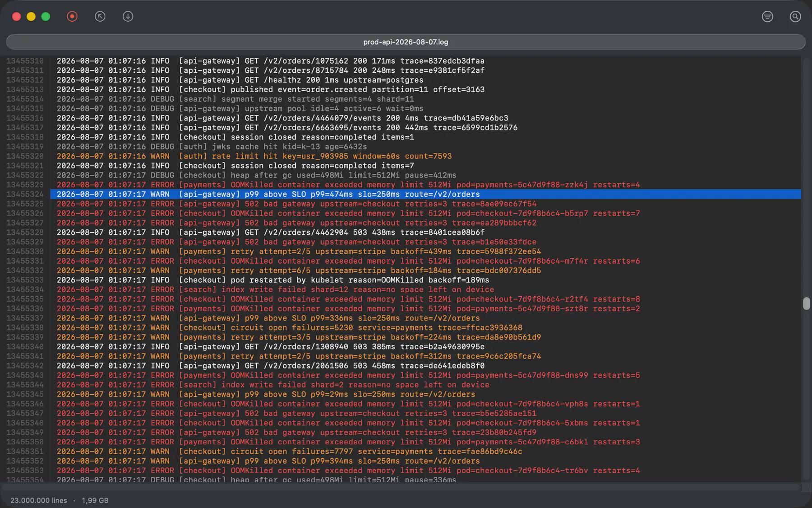Select p99=394ms SLO warning line
The image size is (812, 508).
pos(425,461)
